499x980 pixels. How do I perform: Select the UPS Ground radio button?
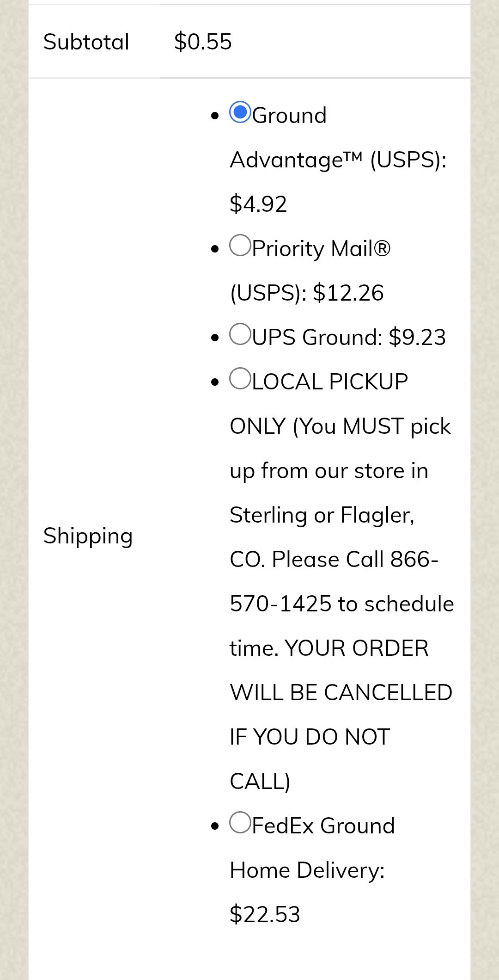point(240,334)
